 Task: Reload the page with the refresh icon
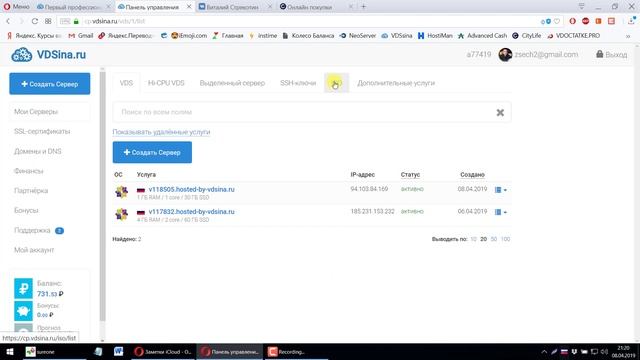[x=35, y=21]
